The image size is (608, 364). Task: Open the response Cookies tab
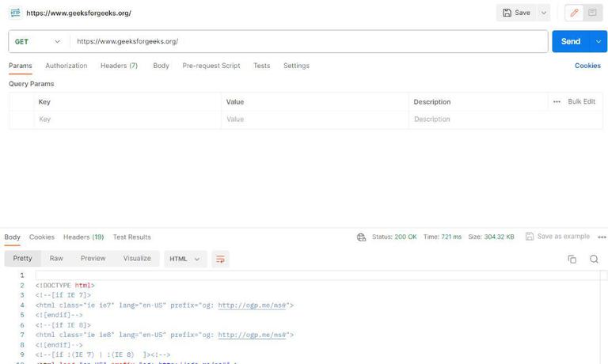(42, 237)
